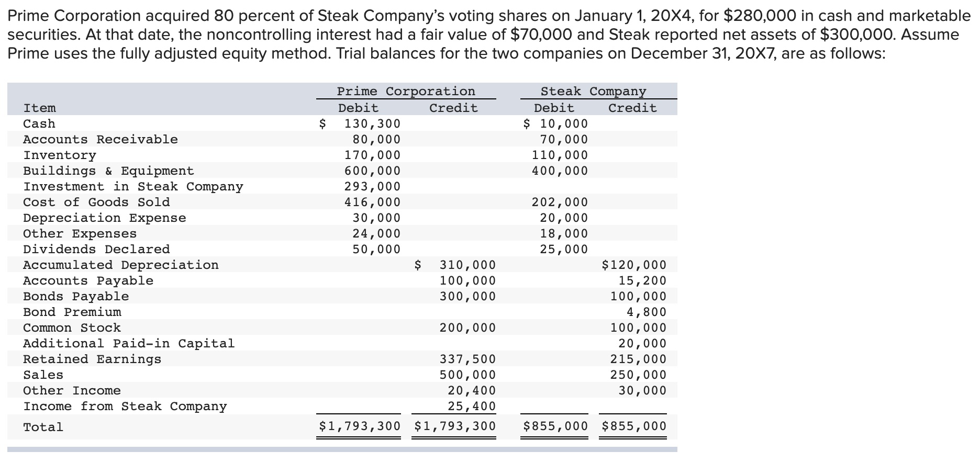Image resolution: width=980 pixels, height=474 pixels.
Task: Select Prime's Cash debit amount 130,300
Action: 372,124
